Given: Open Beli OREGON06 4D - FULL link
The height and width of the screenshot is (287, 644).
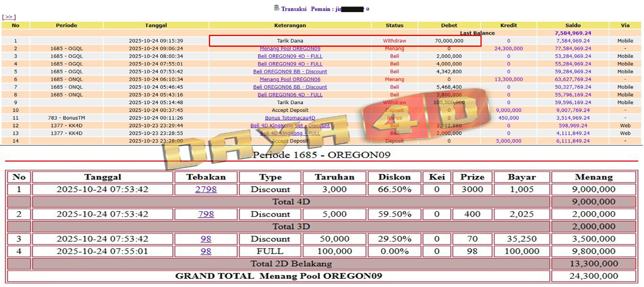Looking at the screenshot, I should click(290, 95).
